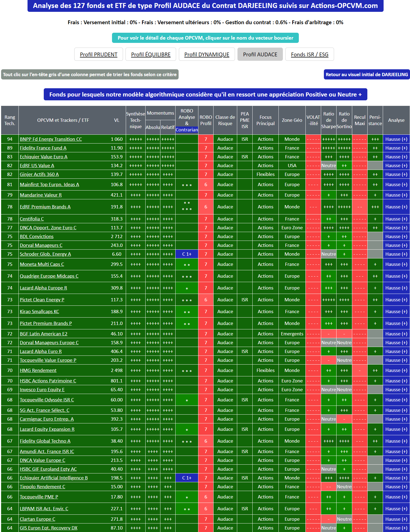Open BDL Convictions fund link
This screenshot has width=410, height=532.
[37, 236]
